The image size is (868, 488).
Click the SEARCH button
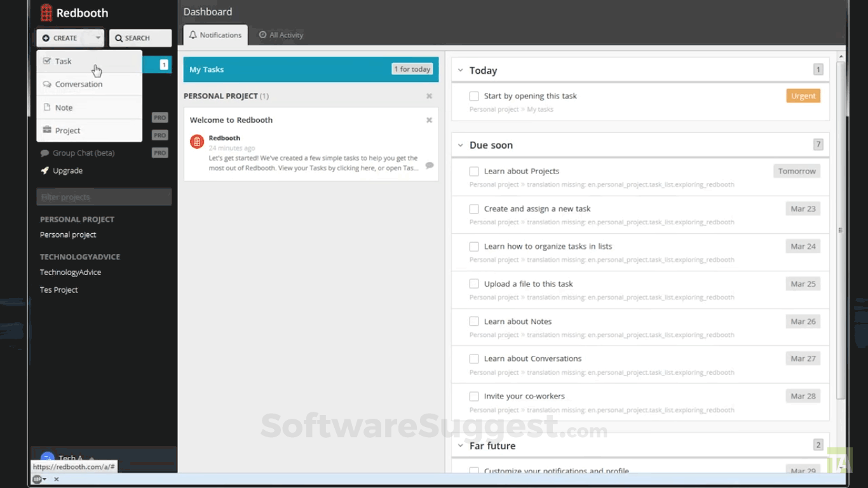point(140,38)
